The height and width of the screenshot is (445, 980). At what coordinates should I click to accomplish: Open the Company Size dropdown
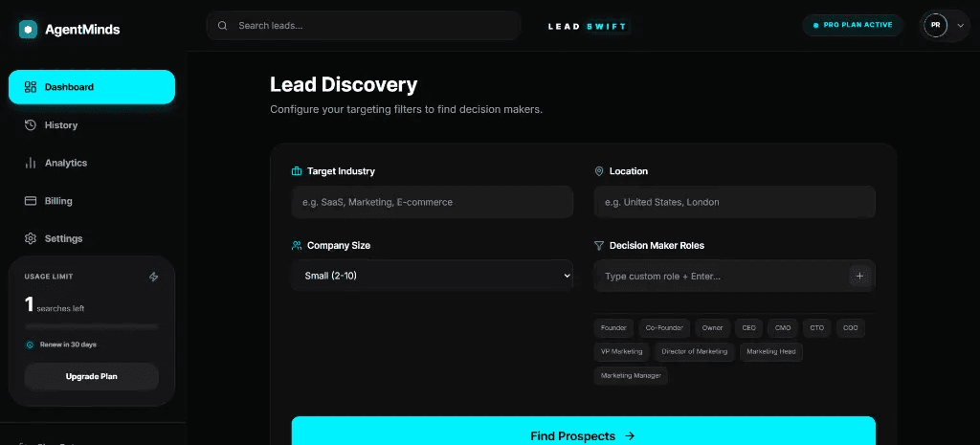pyautogui.click(x=432, y=276)
